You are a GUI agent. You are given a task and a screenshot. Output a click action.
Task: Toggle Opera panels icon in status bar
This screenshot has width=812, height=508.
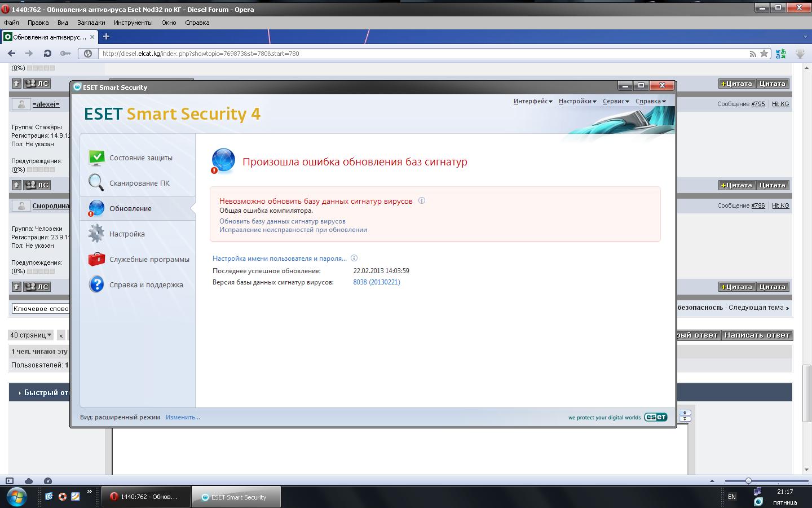[x=10, y=481]
